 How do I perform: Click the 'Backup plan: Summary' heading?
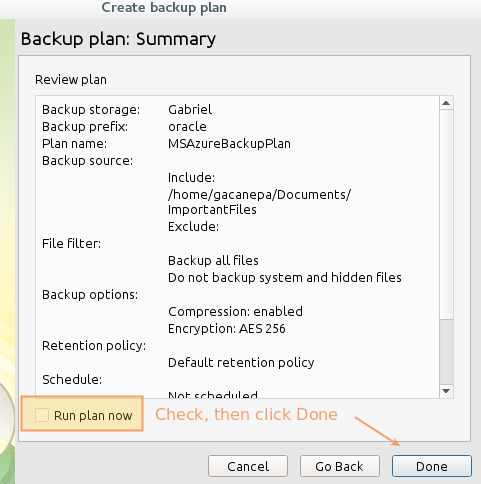click(x=118, y=39)
